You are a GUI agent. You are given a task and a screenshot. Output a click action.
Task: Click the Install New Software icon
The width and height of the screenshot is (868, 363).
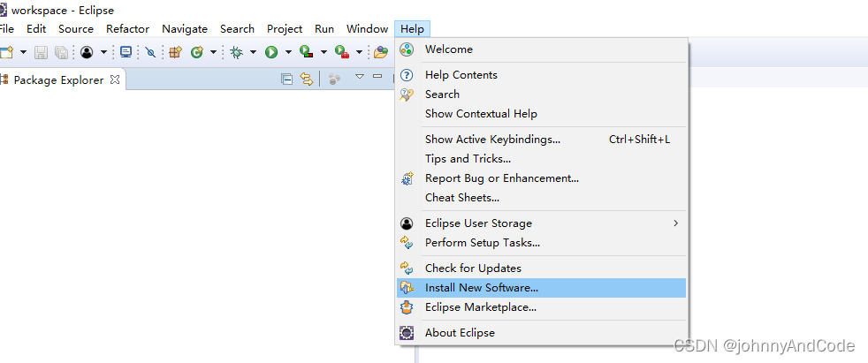point(407,288)
